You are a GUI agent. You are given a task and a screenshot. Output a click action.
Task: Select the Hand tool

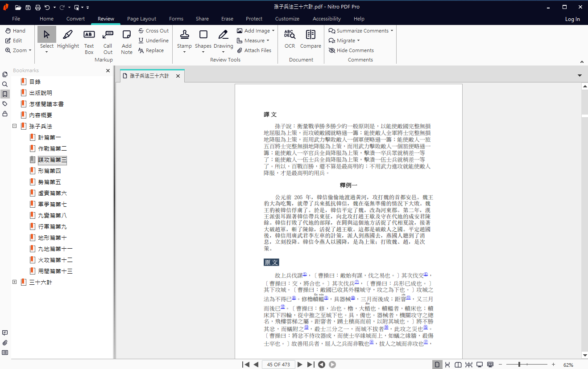(x=15, y=31)
